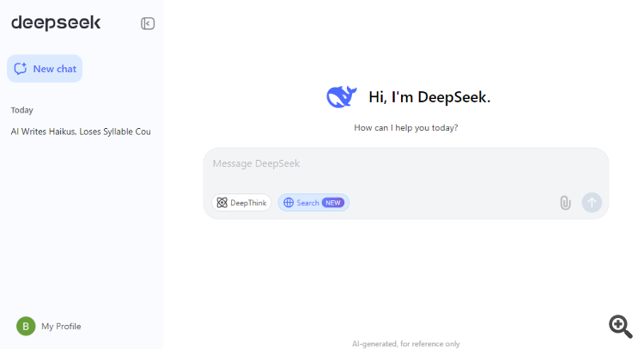Open the AI Writes Haikus chat
Screen dimensions: 644x349
pos(81,132)
